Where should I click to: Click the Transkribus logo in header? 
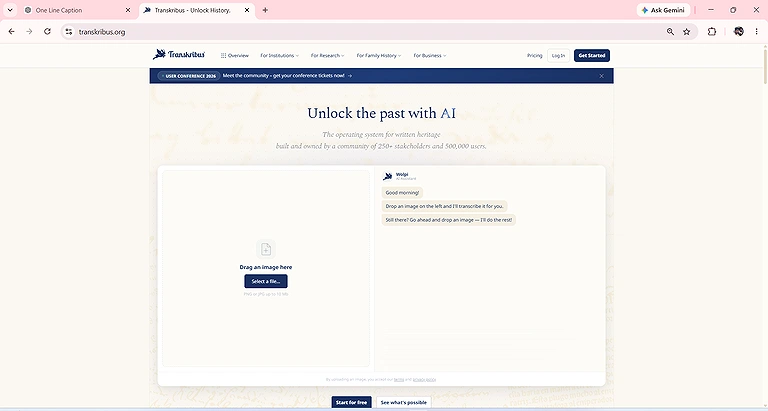pyautogui.click(x=179, y=55)
